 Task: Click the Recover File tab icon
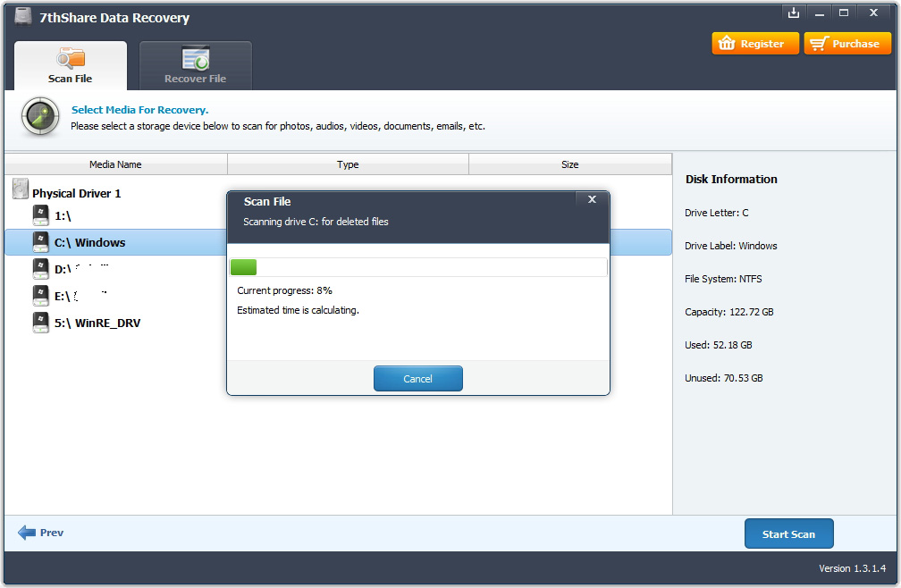(x=196, y=57)
